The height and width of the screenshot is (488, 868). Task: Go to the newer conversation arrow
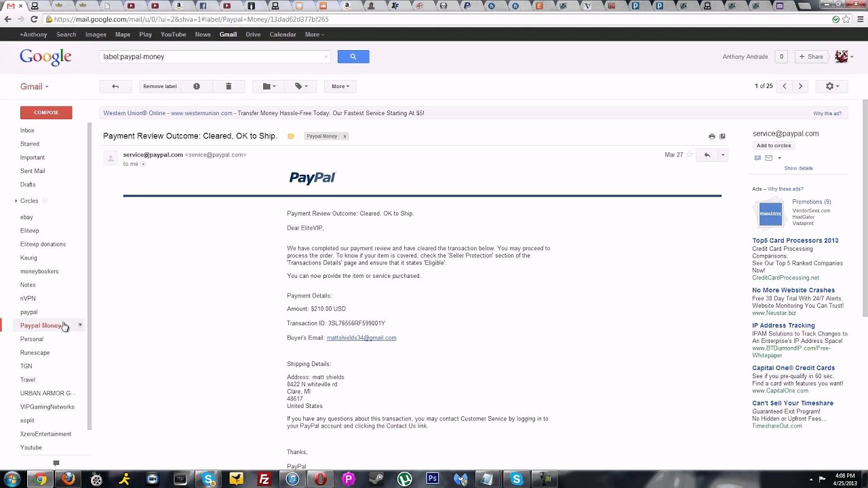(785, 86)
